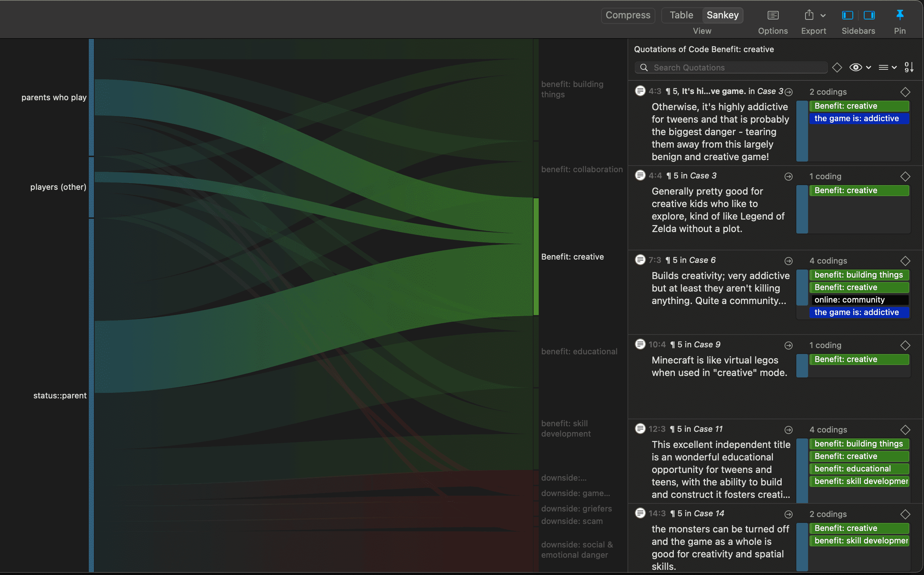Select 'Benefit: creative' tag in 10:4
The width and height of the screenshot is (924, 575).
(x=859, y=359)
